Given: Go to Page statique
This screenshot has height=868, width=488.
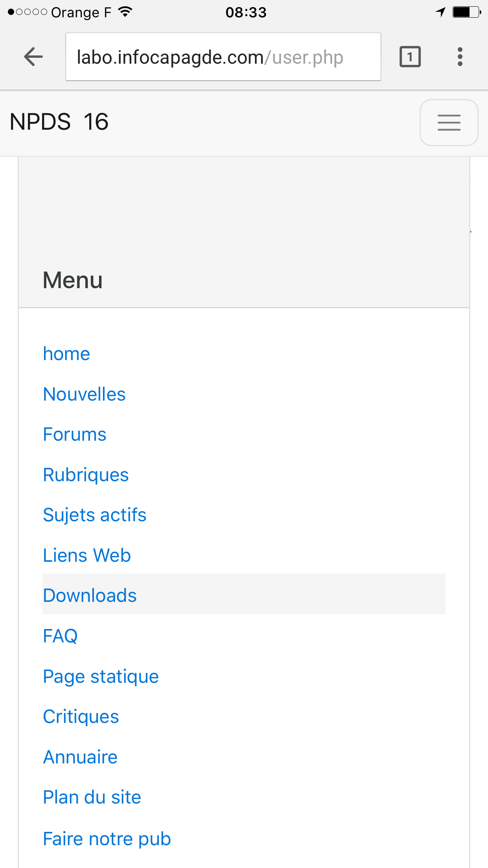Looking at the screenshot, I should click(x=101, y=677).
